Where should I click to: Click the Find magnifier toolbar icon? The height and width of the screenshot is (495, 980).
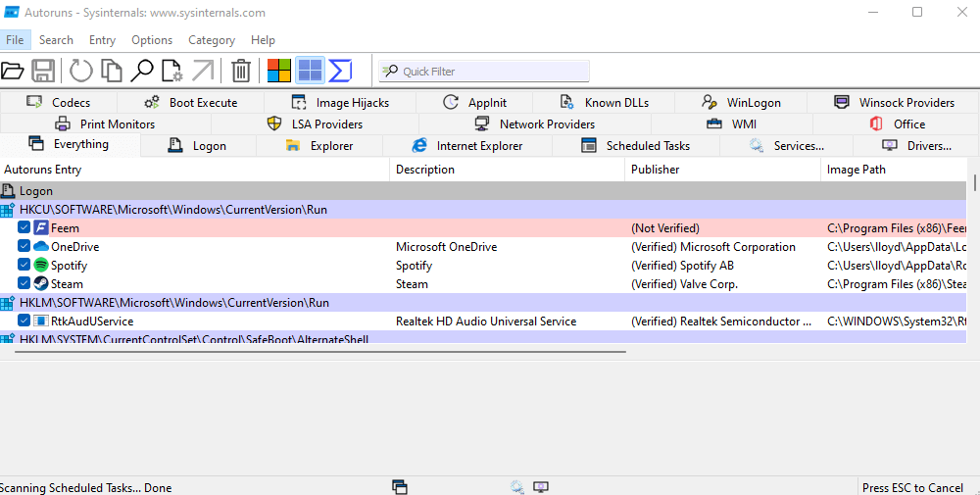(142, 71)
